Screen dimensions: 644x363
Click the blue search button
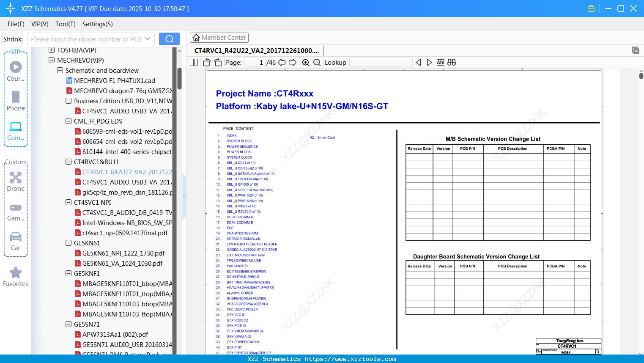(x=169, y=39)
